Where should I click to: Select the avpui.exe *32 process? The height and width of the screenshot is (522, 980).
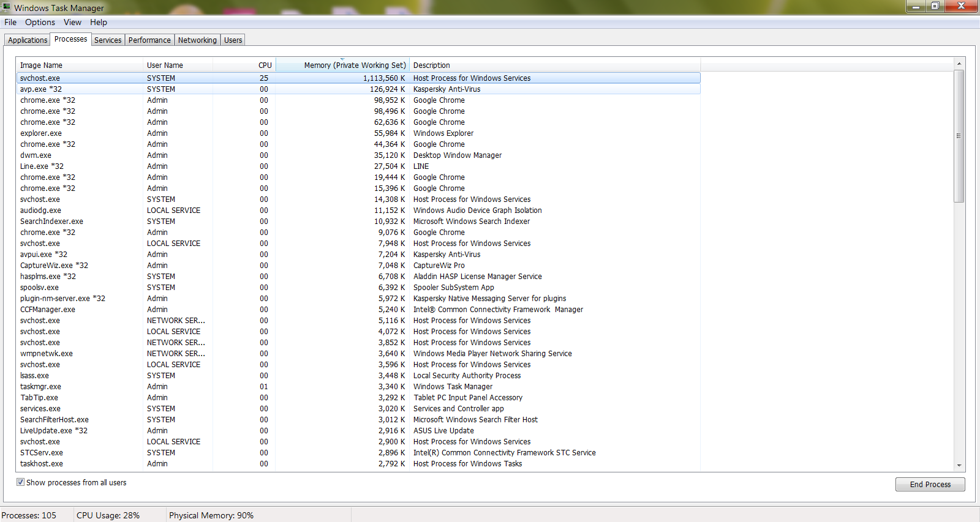click(x=358, y=254)
